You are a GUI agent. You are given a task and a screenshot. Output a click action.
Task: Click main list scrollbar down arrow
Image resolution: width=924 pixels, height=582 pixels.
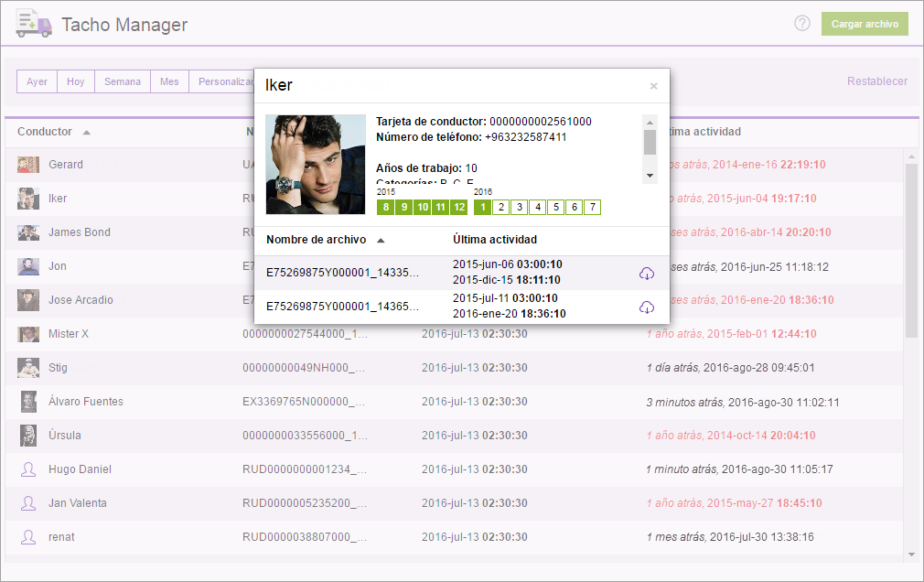click(911, 555)
